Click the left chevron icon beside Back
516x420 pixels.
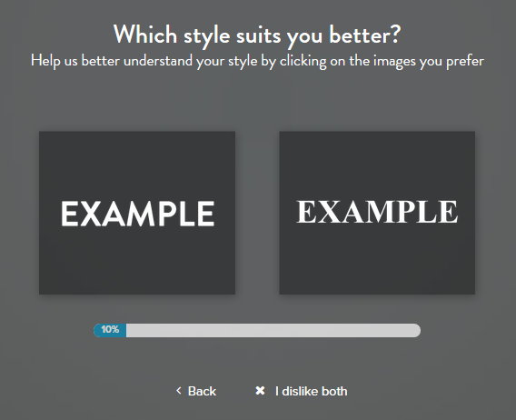click(x=179, y=391)
